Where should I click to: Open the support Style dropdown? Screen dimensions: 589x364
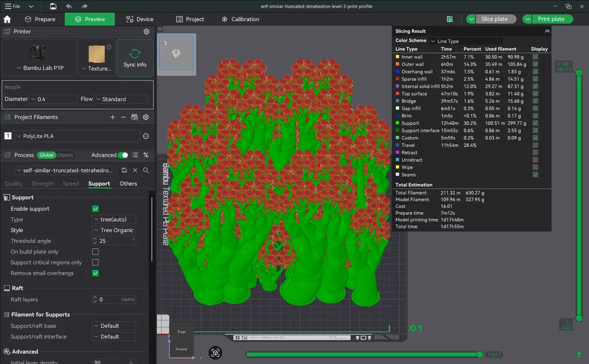click(x=114, y=230)
